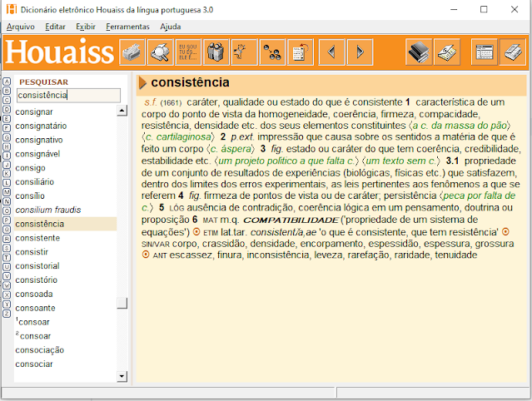Select 'consistorial' in the word list

(37, 266)
